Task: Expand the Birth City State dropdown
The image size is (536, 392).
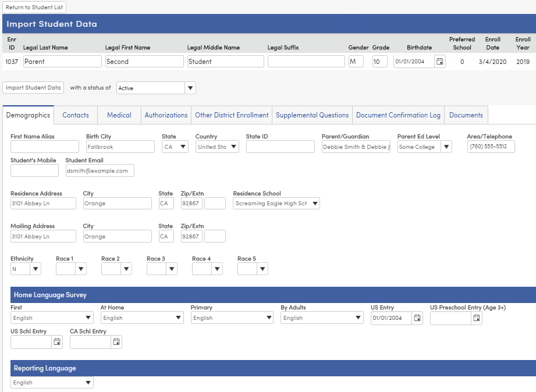Action: 183,147
